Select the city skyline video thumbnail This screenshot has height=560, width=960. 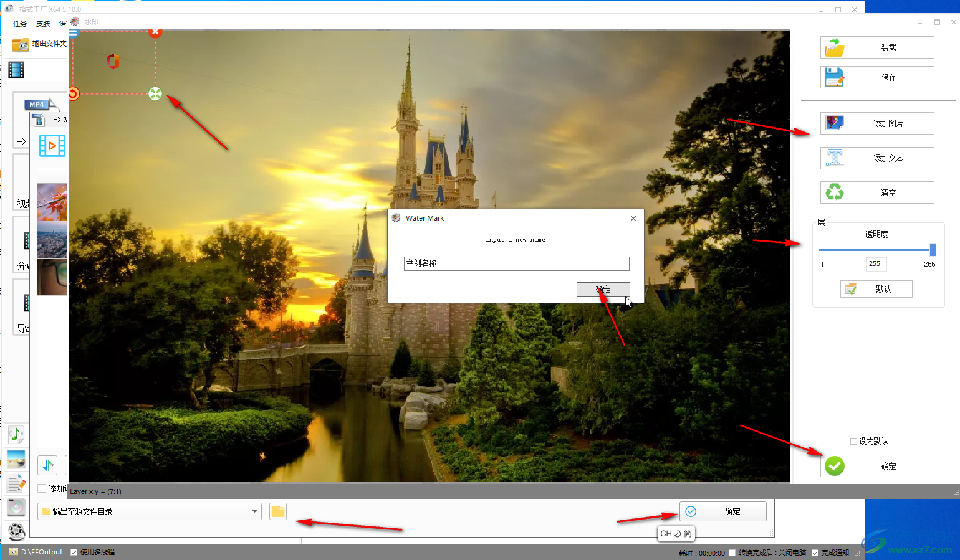point(52,239)
